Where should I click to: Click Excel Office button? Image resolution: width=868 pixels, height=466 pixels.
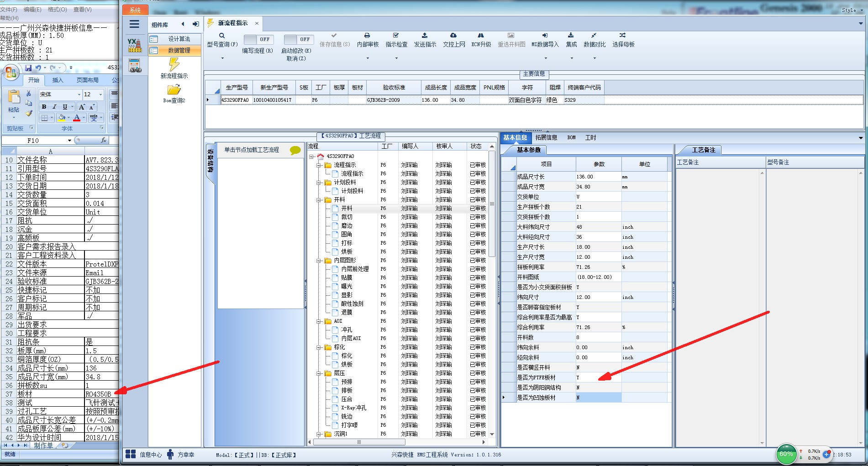tap(11, 73)
